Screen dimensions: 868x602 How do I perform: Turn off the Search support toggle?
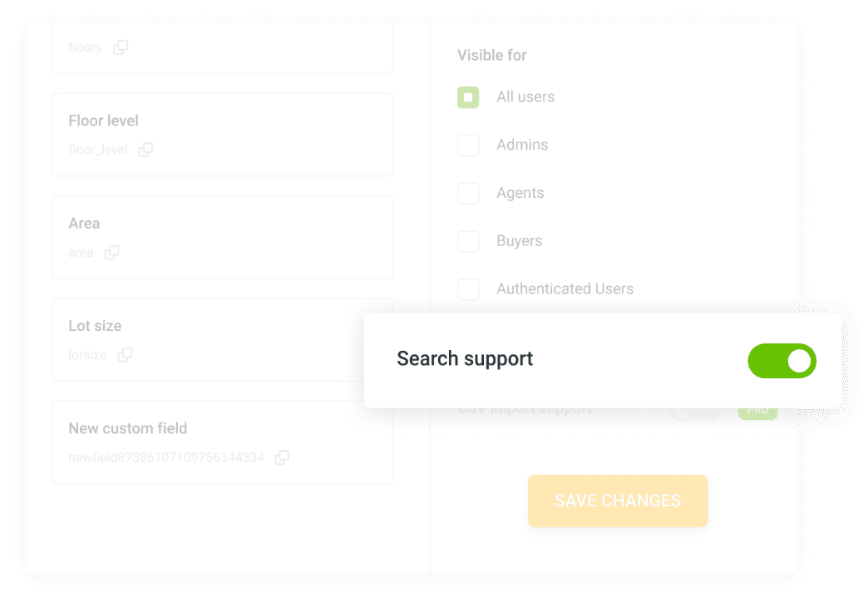click(782, 361)
